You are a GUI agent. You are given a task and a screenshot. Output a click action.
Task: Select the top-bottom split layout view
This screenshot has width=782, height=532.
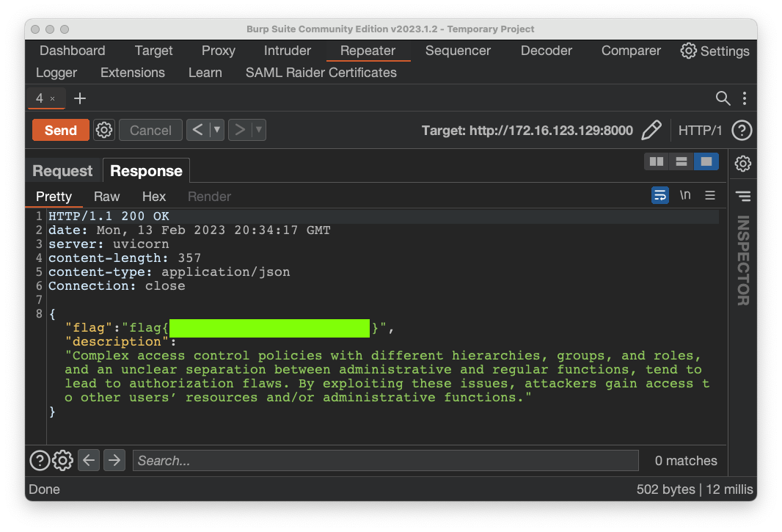click(x=681, y=161)
